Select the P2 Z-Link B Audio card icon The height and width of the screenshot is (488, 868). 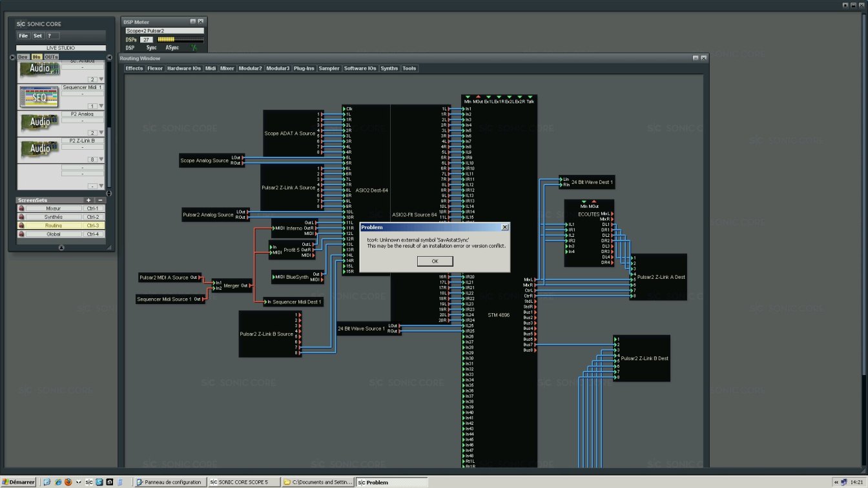(x=40, y=149)
